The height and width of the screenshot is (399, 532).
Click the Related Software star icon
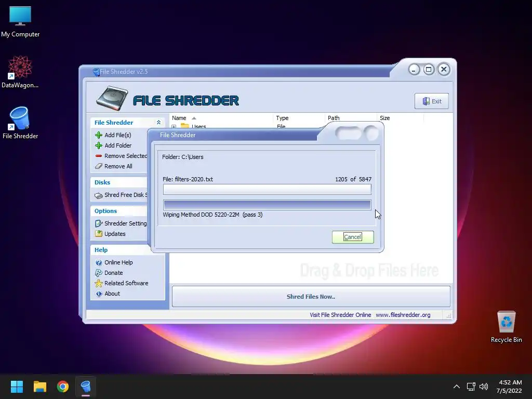[x=99, y=283]
